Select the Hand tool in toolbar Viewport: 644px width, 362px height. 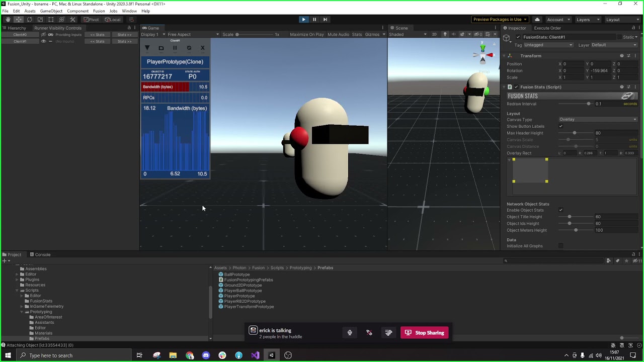click(x=8, y=20)
